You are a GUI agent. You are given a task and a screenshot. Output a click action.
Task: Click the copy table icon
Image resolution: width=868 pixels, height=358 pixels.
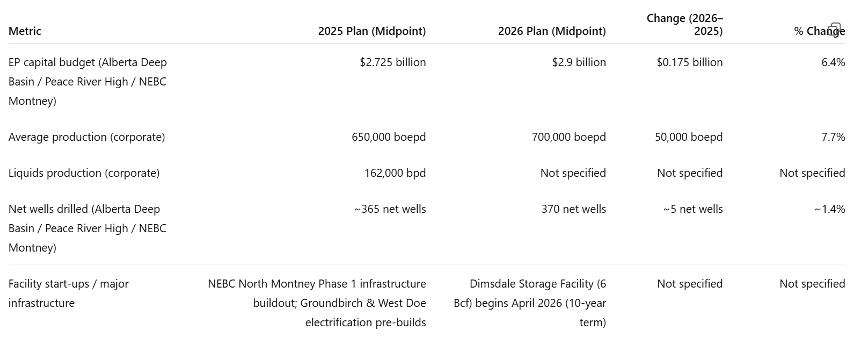834,28
